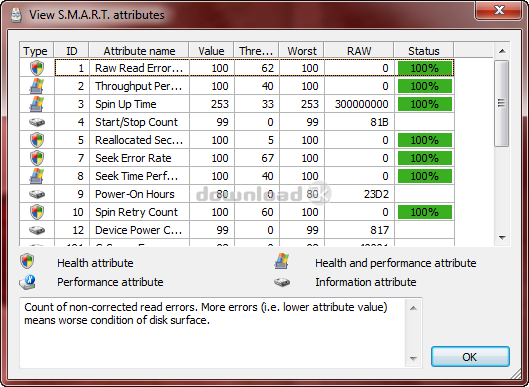Click the description box scroll down arrow
Viewport: 529px width, 387px height.
click(413, 358)
